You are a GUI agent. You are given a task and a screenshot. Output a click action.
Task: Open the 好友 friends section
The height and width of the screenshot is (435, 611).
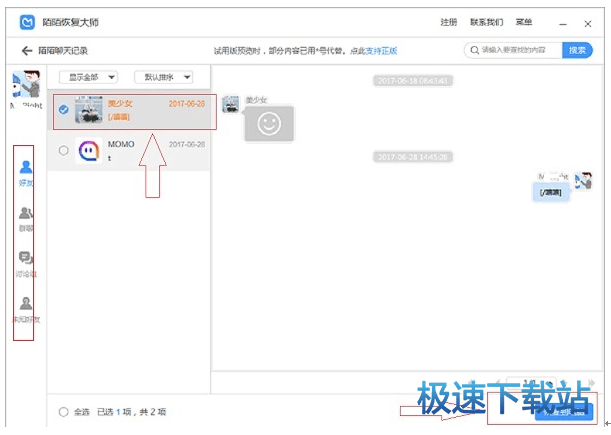[x=26, y=173]
